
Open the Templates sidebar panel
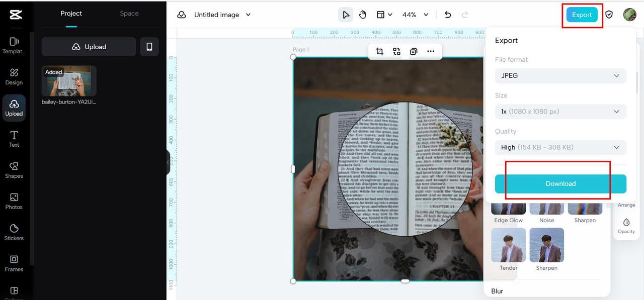[14, 45]
